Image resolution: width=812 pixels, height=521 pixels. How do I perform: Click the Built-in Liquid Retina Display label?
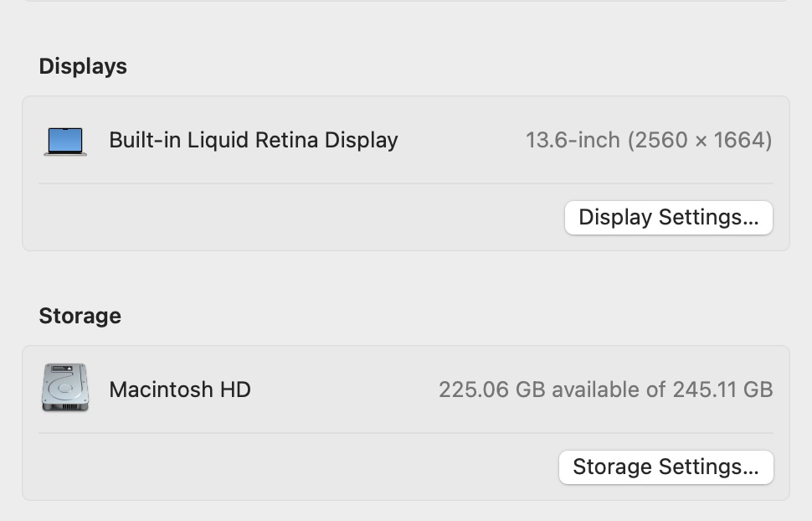[252, 140]
